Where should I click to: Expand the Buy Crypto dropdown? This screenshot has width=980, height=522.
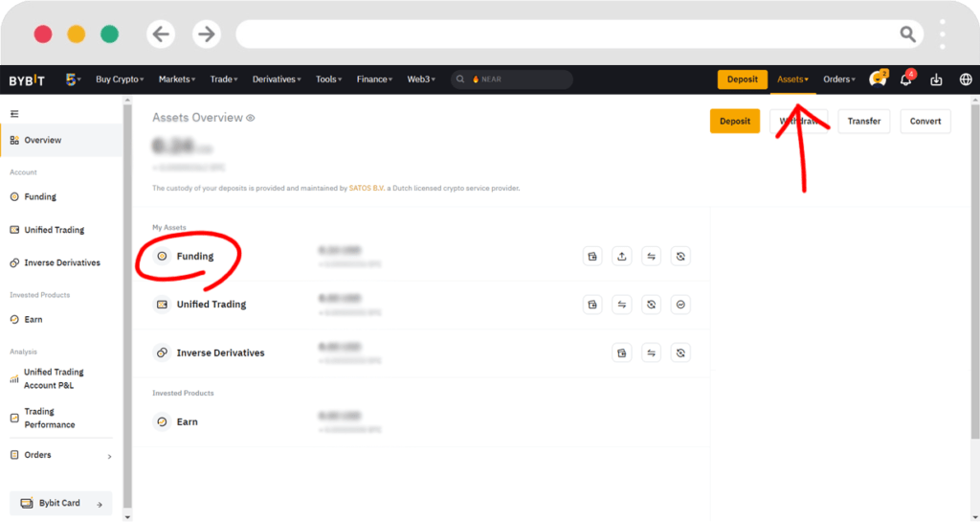coord(120,79)
